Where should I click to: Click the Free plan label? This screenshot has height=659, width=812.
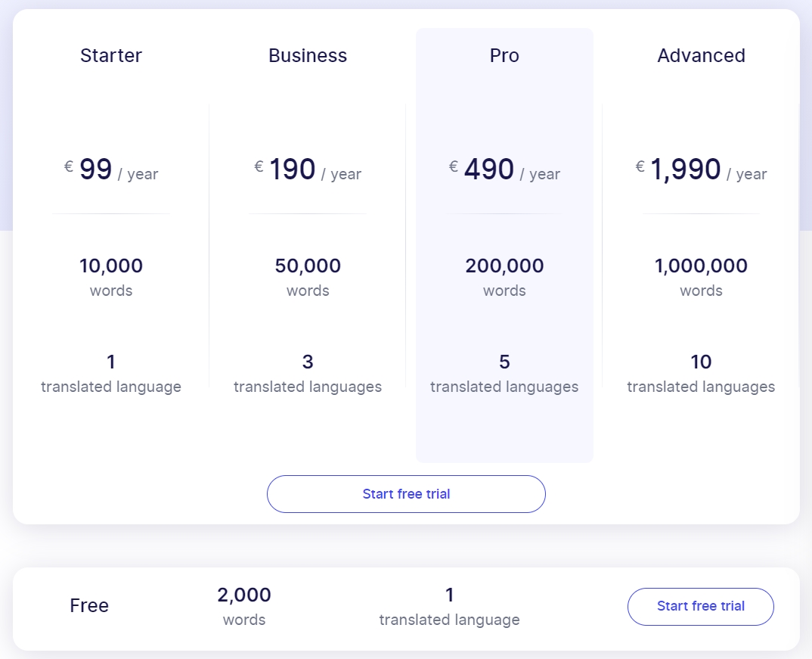(89, 605)
